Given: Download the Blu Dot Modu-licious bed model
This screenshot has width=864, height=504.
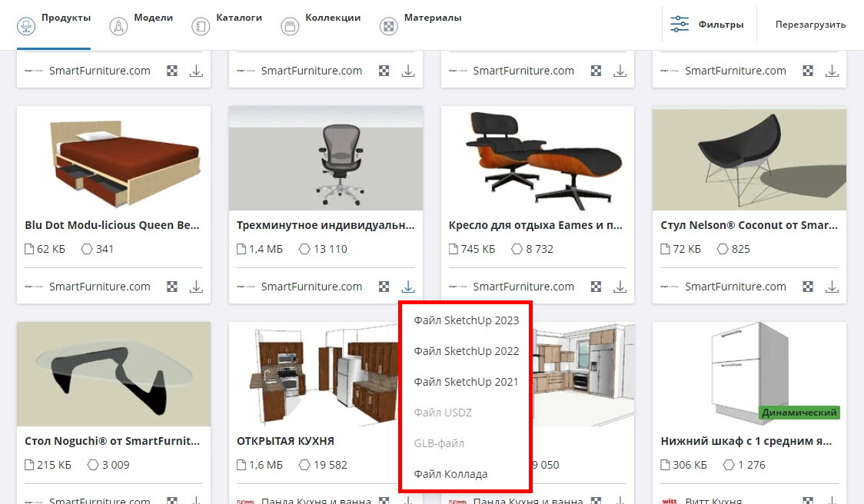Looking at the screenshot, I should (x=196, y=287).
